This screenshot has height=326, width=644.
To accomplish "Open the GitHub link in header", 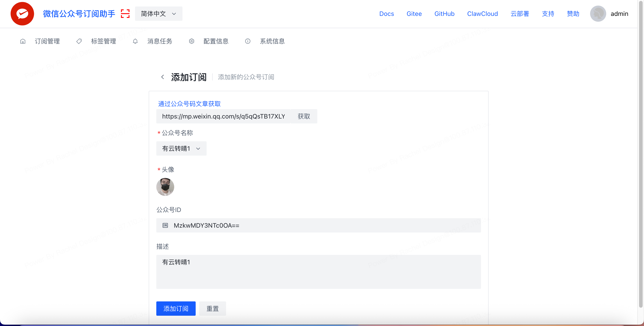I will [444, 14].
